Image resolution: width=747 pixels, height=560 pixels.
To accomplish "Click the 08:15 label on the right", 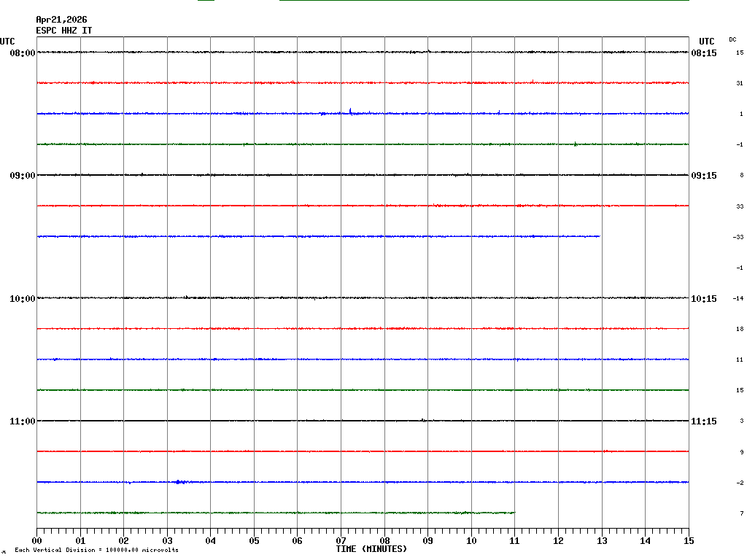I will (x=703, y=53).
